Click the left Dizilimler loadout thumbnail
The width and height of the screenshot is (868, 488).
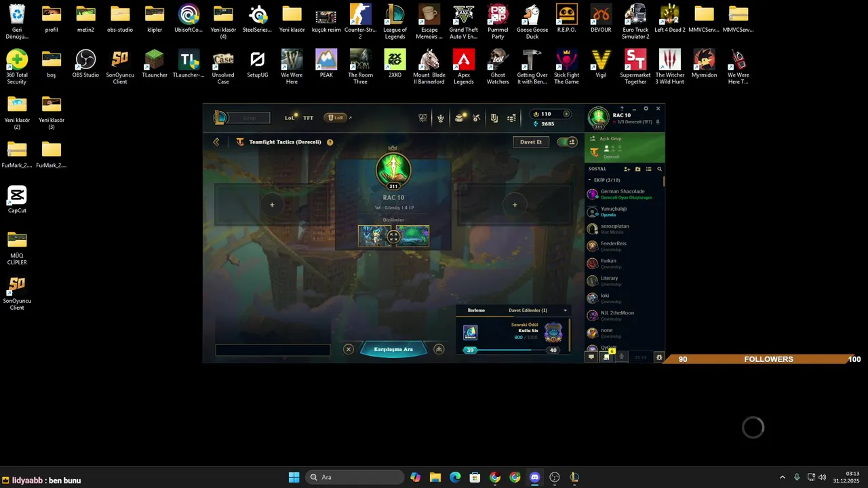click(375, 236)
